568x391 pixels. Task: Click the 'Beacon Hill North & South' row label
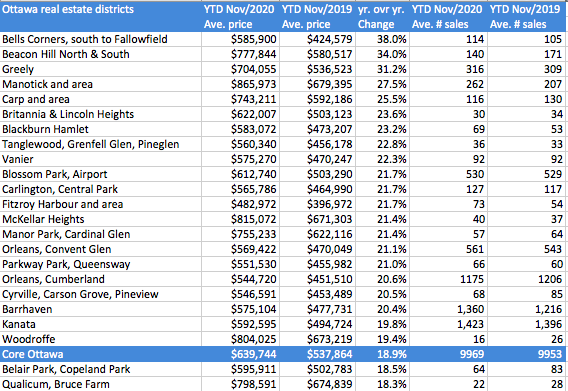101,54
